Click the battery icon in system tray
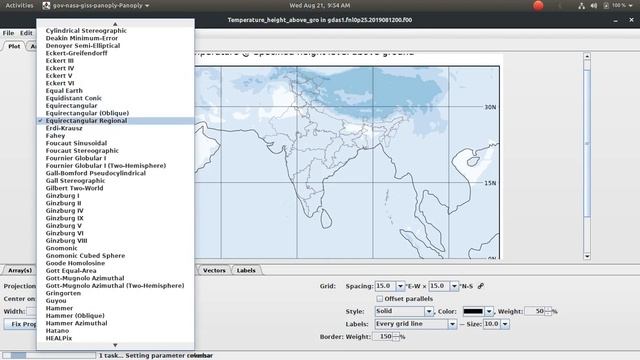This screenshot has width=640, height=360. pos(606,6)
